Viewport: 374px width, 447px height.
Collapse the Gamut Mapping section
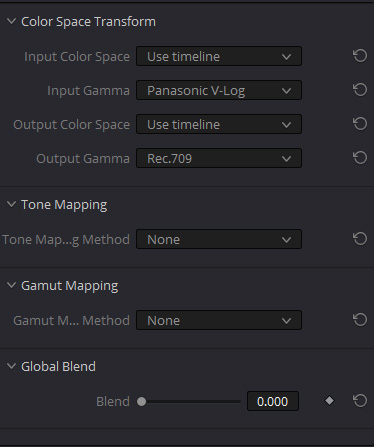11,285
